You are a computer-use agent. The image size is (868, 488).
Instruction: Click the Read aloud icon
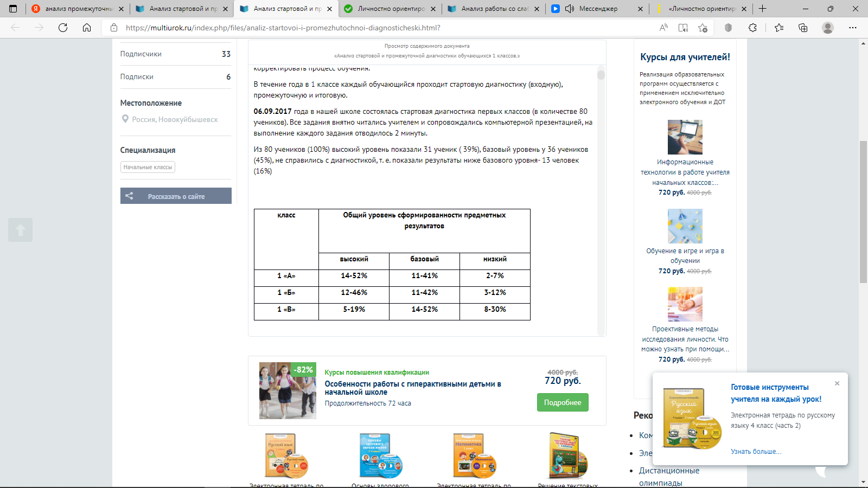click(x=663, y=28)
